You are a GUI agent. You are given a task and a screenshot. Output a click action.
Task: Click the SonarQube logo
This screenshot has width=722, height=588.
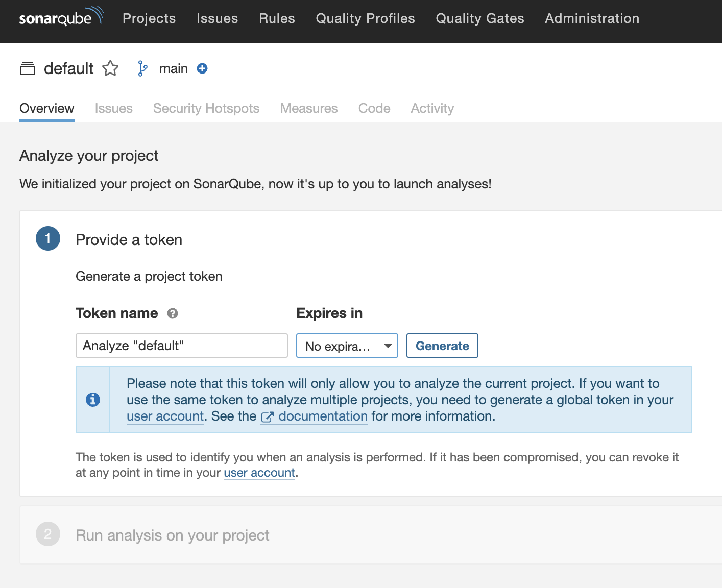(61, 18)
